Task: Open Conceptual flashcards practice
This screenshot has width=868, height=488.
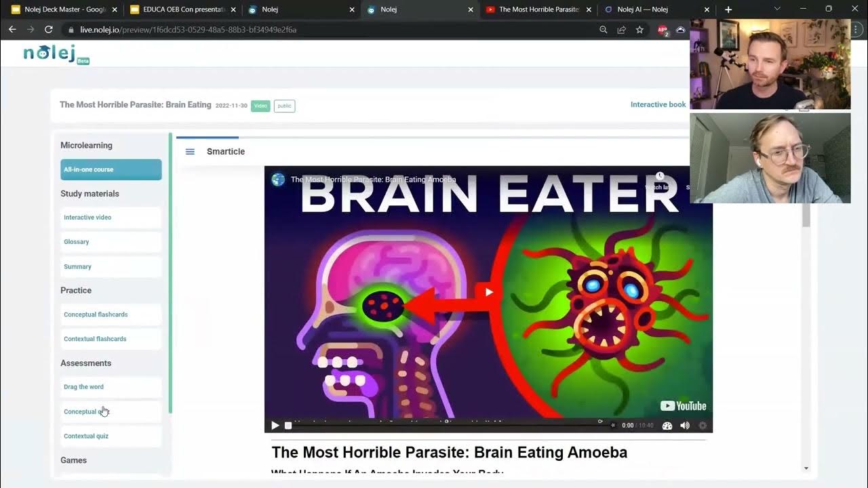Action: [111, 314]
